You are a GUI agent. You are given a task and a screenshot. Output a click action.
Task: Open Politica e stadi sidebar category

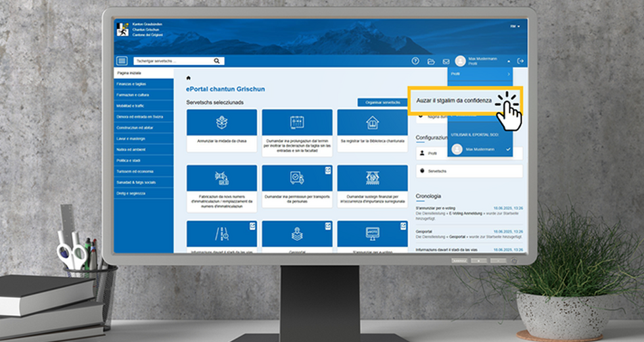tap(143, 160)
